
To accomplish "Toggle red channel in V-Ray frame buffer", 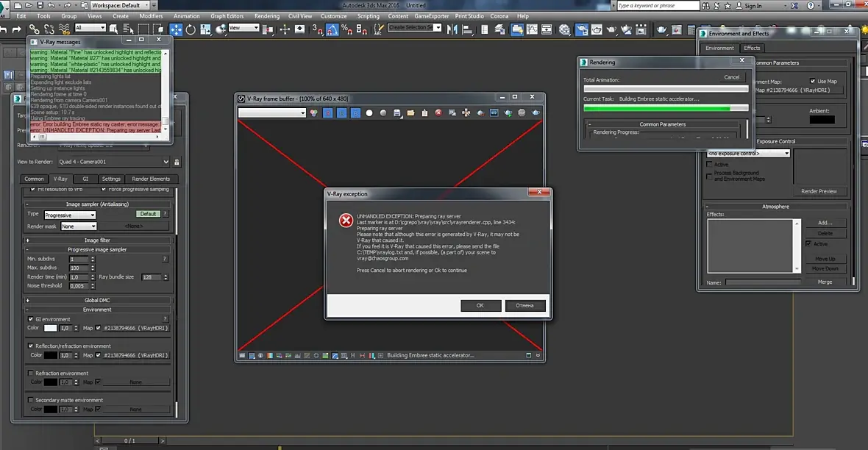I will click(329, 113).
